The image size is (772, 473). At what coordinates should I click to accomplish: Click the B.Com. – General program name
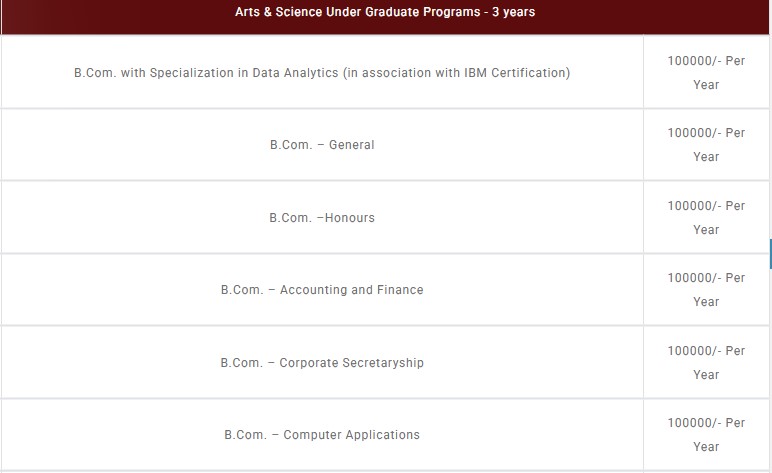pos(322,145)
